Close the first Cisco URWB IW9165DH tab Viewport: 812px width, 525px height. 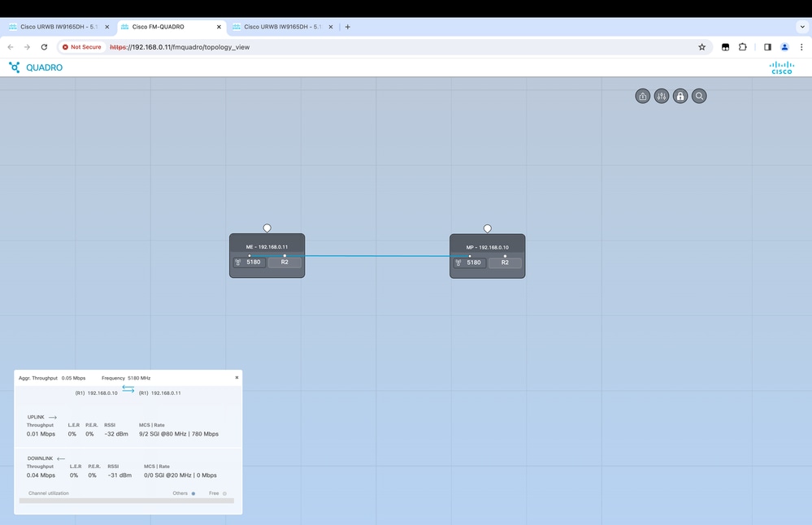pos(107,27)
